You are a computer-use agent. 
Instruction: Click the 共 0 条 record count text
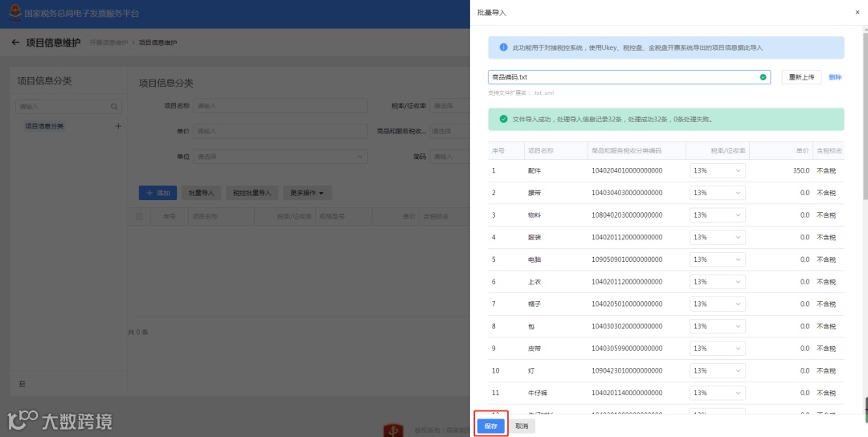click(x=138, y=333)
